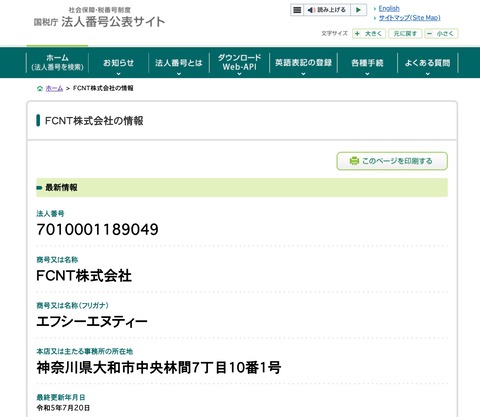Expand the 法人番号とは dropdown menu
Viewport: 480px width, 417px height.
point(179,63)
